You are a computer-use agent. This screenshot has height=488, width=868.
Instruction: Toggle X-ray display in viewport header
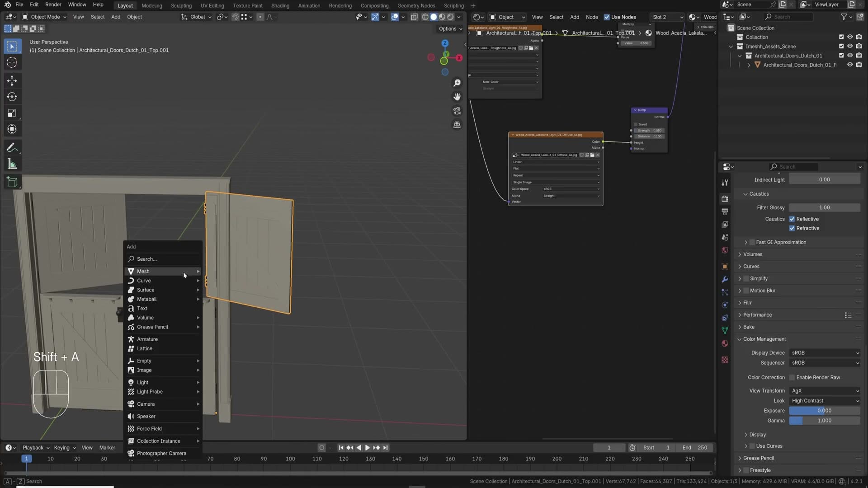point(414,17)
